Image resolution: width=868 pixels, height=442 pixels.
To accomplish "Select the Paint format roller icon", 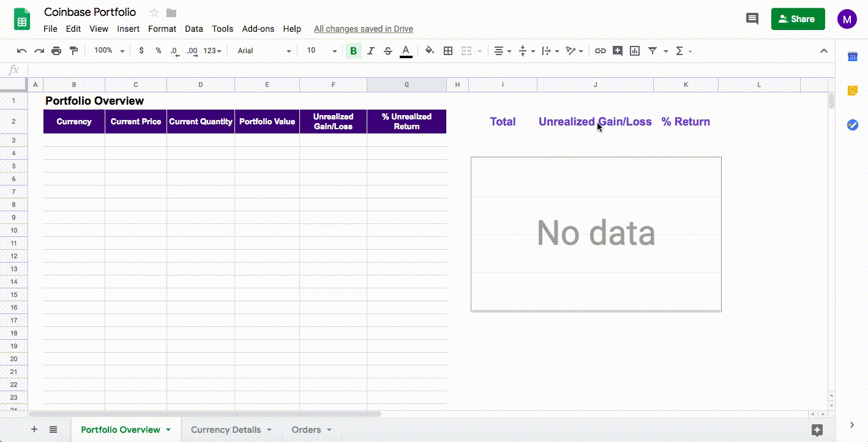I will point(73,51).
